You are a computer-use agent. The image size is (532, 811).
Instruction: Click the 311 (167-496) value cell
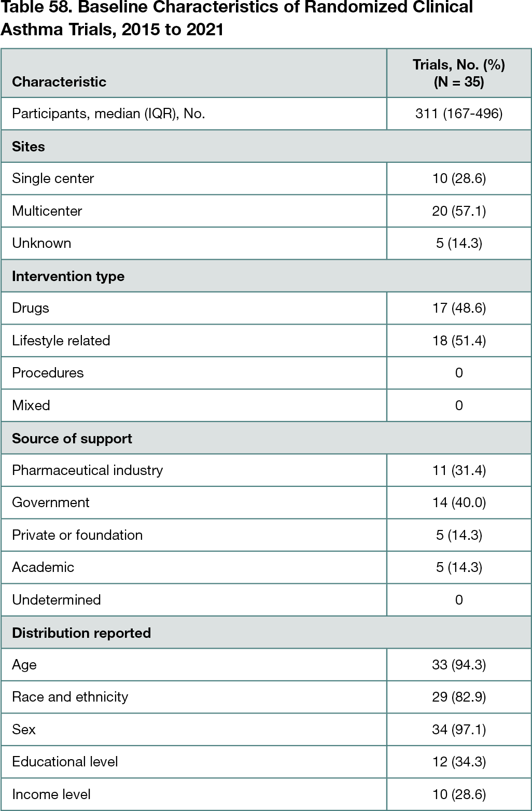click(459, 114)
